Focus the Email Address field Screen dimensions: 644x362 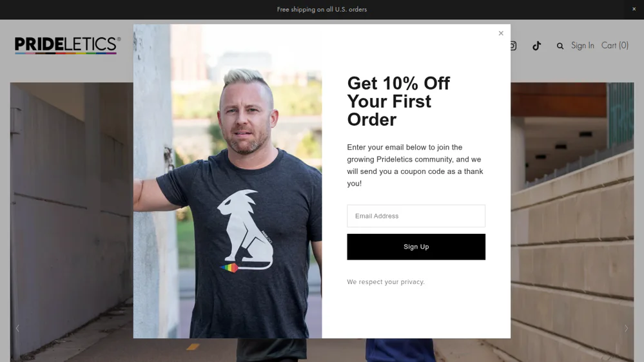click(416, 216)
